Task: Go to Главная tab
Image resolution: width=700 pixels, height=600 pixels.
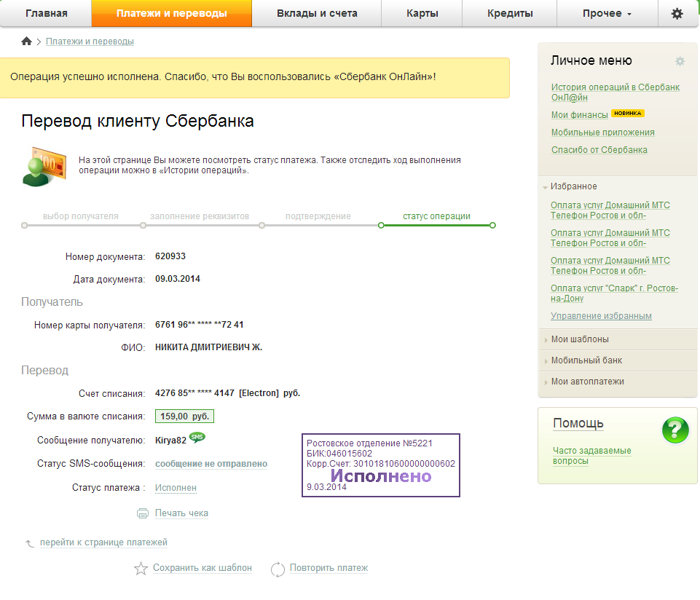Action: coord(46,13)
